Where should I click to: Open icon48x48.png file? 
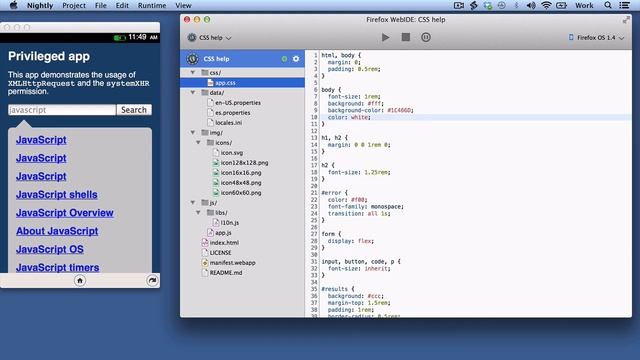(241, 182)
